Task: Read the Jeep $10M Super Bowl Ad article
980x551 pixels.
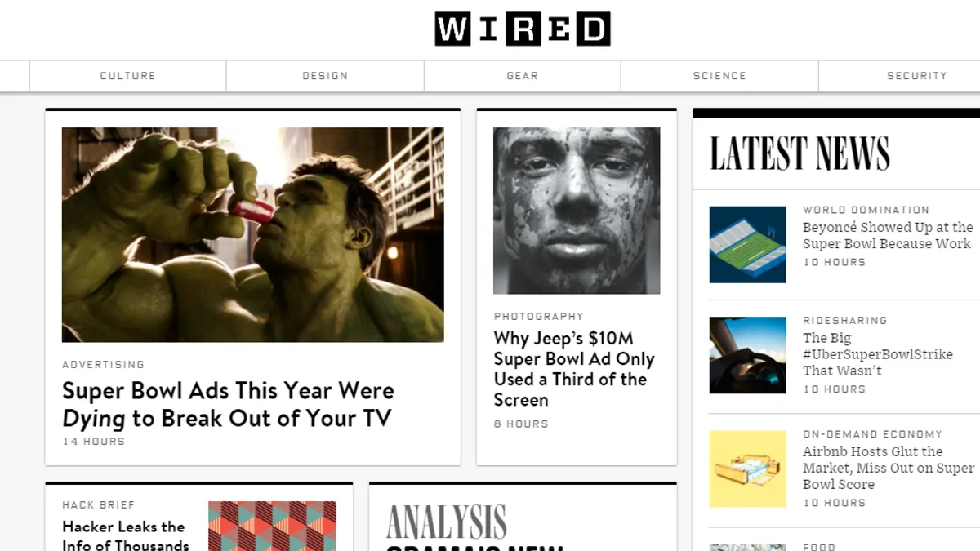Action: click(x=574, y=369)
